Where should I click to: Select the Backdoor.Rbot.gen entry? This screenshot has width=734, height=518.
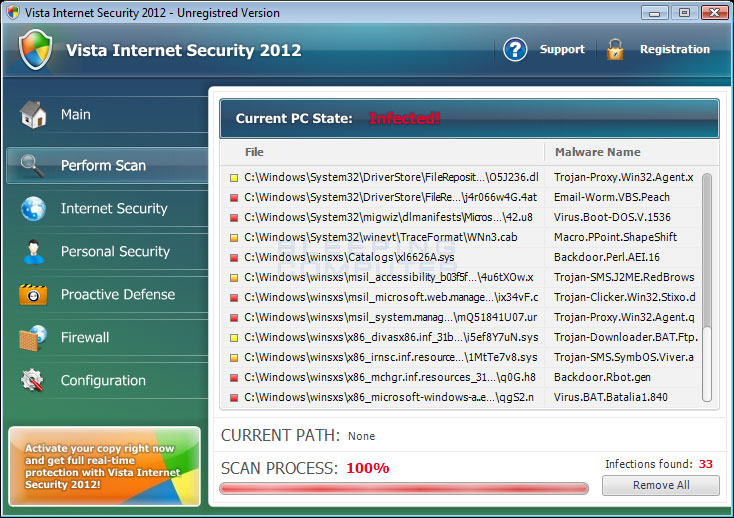pos(602,378)
